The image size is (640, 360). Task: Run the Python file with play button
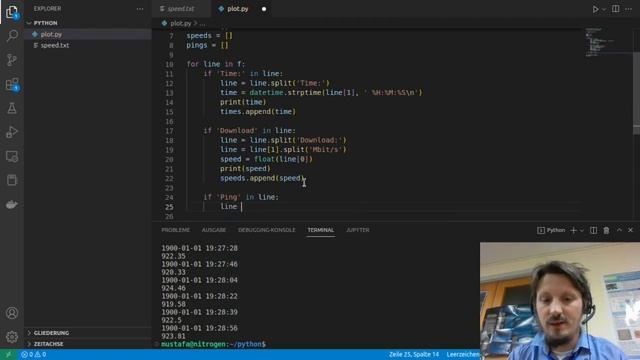coord(595,9)
